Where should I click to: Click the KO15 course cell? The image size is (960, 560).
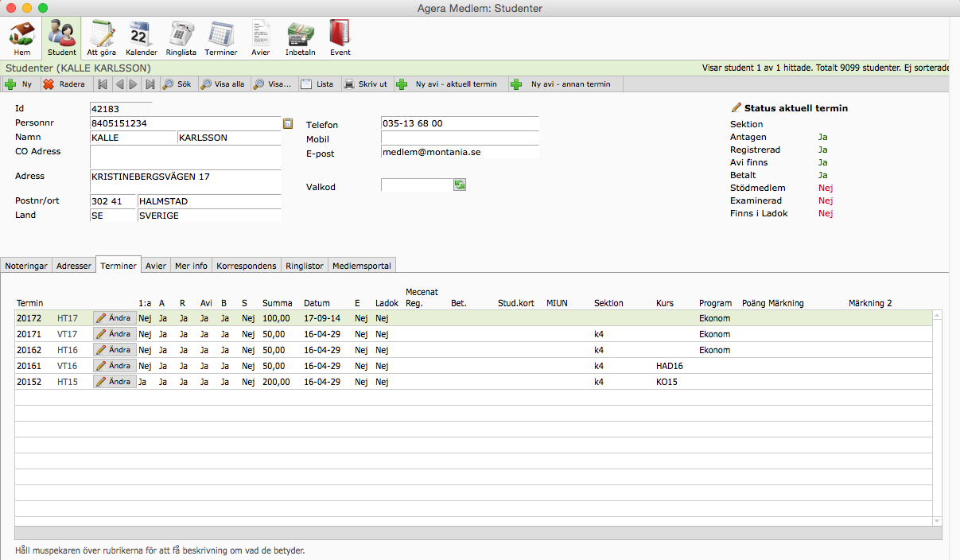coord(667,382)
